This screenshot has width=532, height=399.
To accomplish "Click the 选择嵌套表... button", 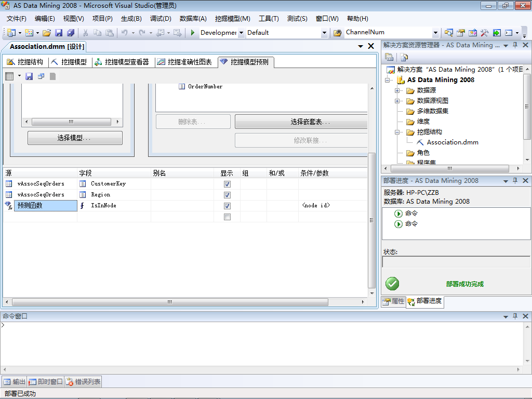I will tap(301, 122).
